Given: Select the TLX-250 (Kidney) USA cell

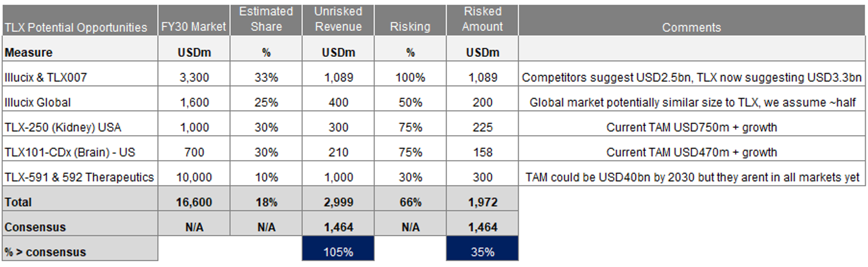Looking at the screenshot, I should click(x=63, y=128).
